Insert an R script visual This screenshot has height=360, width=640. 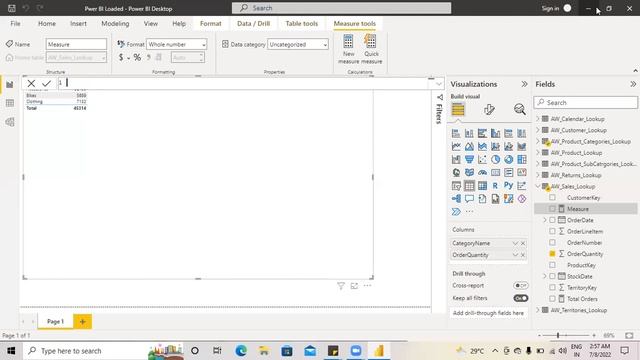[495, 186]
